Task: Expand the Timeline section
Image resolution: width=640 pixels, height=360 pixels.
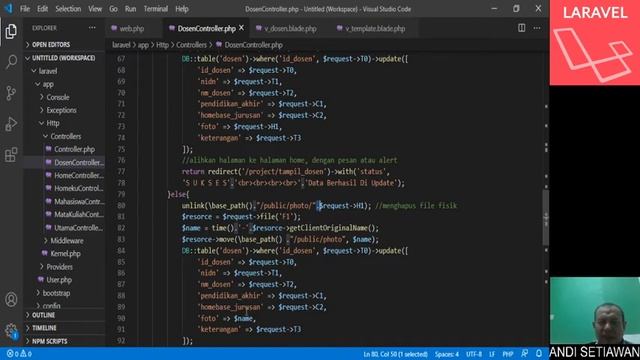Action: (63, 328)
